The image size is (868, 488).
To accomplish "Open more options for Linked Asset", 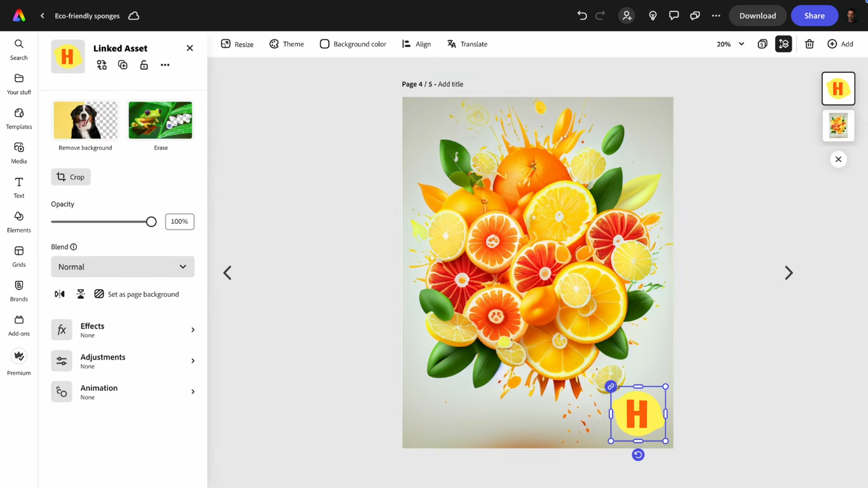I will coord(165,65).
